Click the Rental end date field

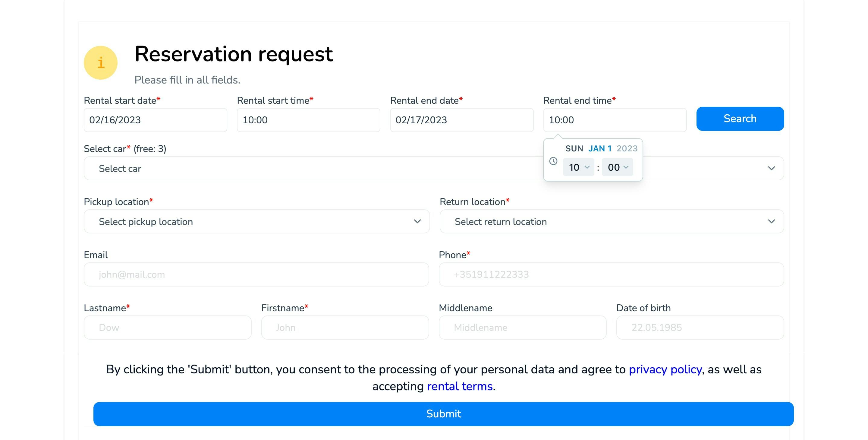(x=462, y=120)
